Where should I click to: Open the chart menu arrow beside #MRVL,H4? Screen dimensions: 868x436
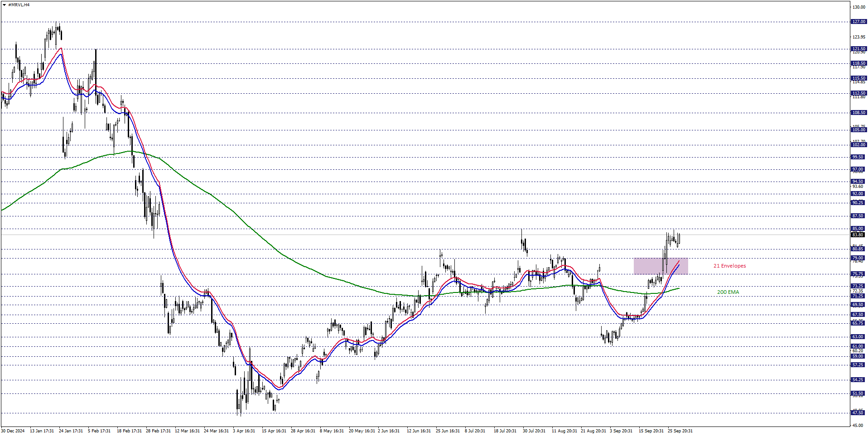(4, 5)
